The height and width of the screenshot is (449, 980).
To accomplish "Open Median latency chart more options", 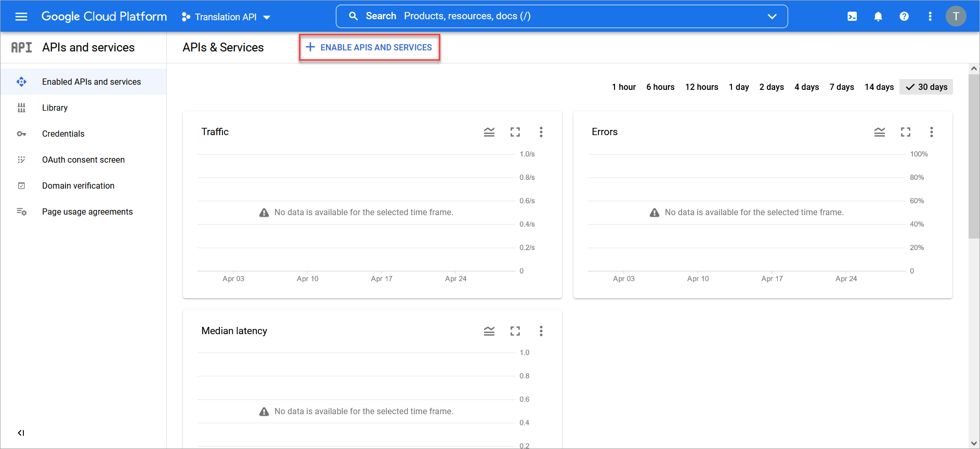I will coord(541,331).
